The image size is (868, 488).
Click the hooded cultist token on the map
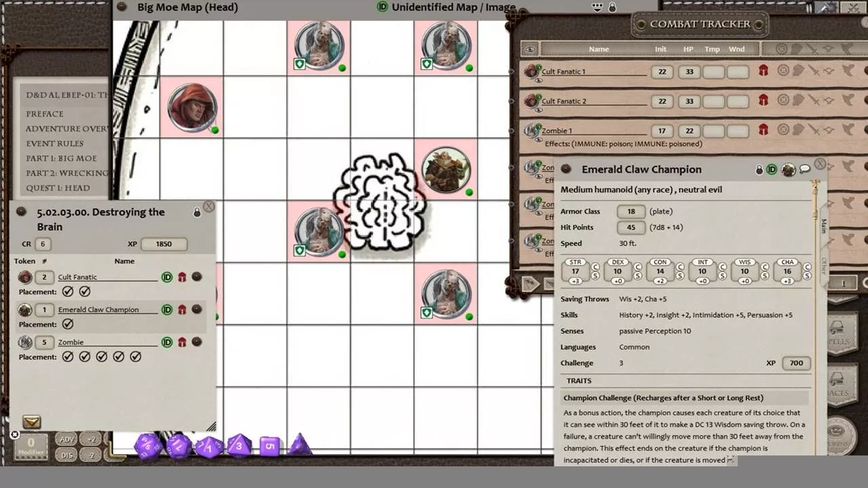tap(193, 107)
